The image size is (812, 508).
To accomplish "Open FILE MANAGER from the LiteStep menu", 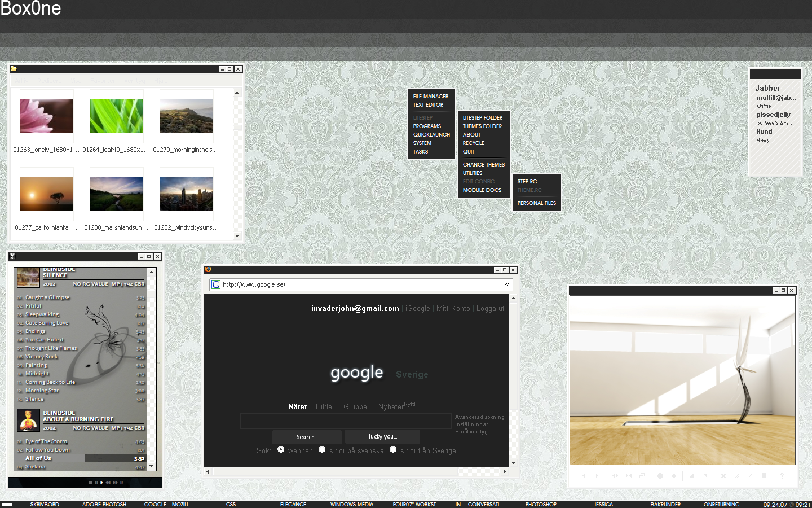I will point(431,97).
